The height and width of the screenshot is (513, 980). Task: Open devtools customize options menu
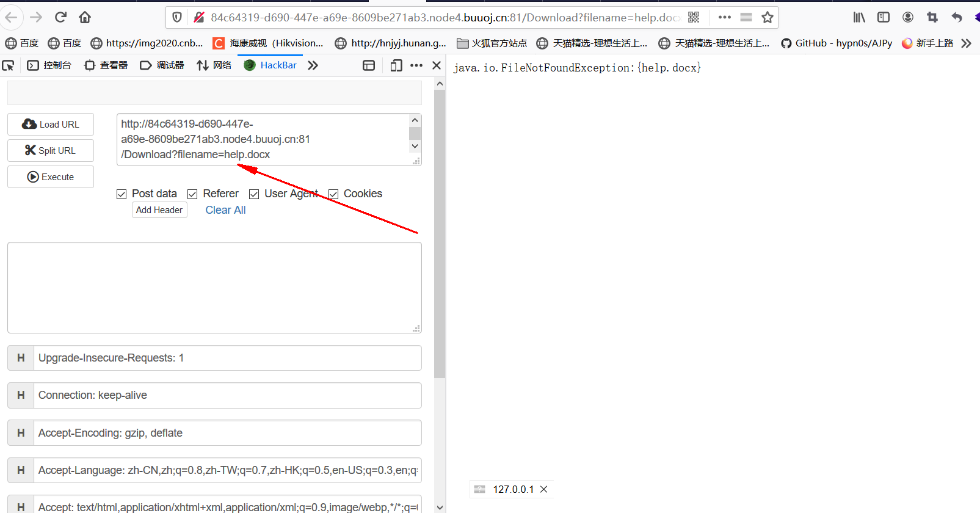click(x=416, y=65)
